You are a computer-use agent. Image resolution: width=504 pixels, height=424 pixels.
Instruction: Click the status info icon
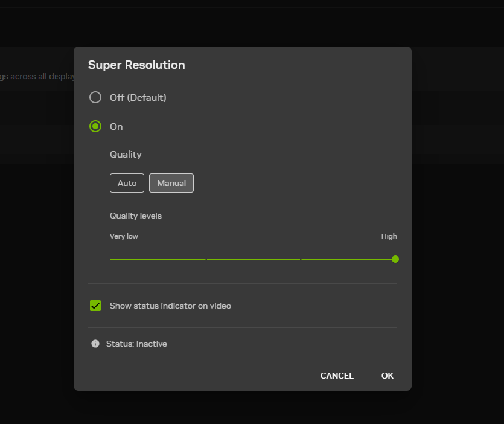point(95,344)
